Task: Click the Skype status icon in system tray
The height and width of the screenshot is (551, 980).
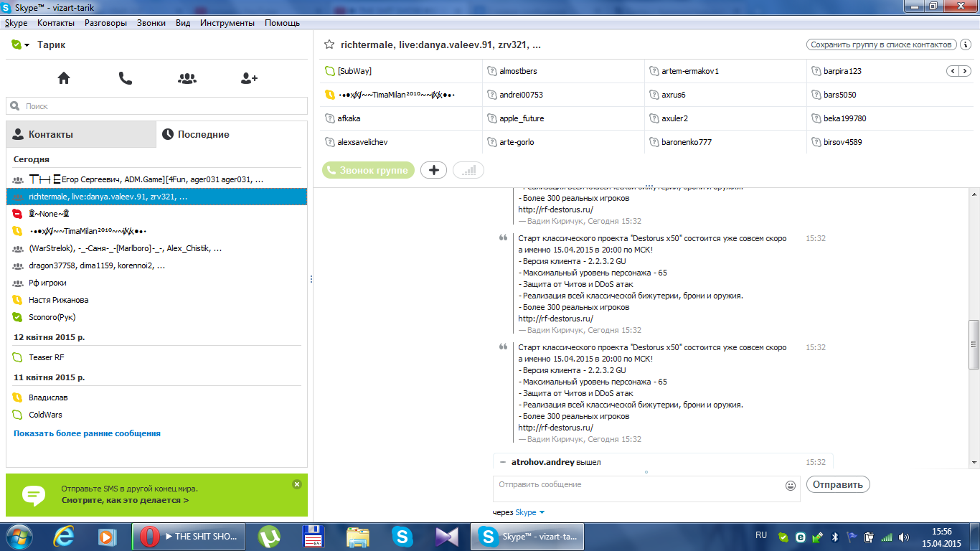Action: [x=783, y=537]
